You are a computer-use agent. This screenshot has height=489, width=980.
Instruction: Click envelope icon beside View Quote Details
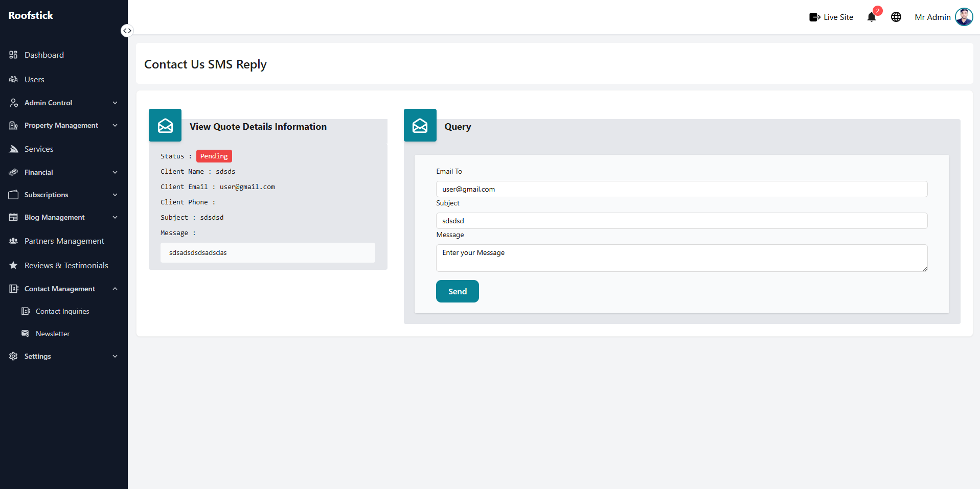[x=165, y=125]
